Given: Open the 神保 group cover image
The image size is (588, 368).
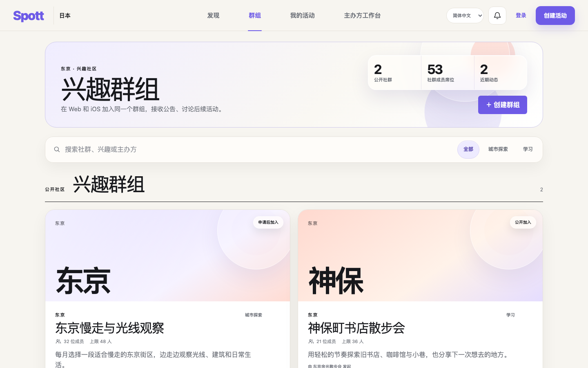Looking at the screenshot, I should 420,256.
